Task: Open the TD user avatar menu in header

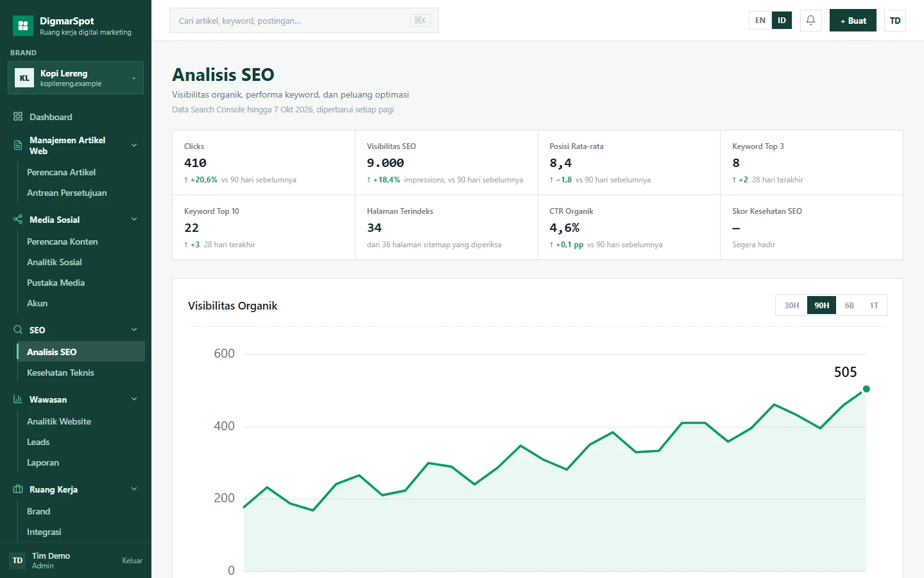Action: coord(895,21)
